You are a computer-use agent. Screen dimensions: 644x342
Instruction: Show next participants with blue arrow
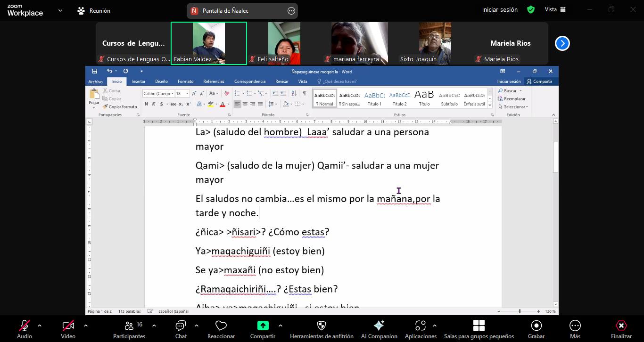[x=562, y=43]
